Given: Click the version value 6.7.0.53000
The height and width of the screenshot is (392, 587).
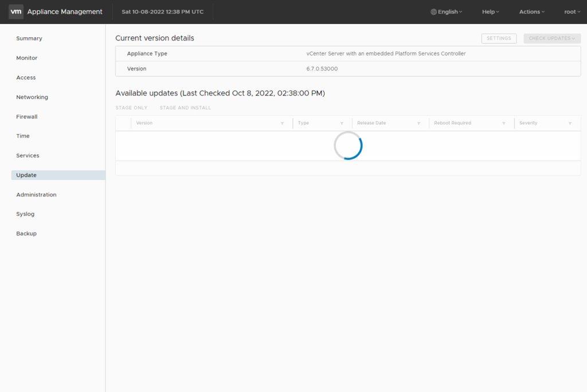Looking at the screenshot, I should (322, 69).
